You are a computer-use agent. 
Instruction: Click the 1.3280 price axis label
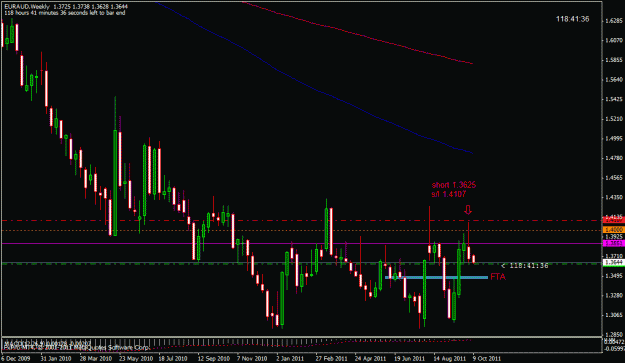[x=614, y=295]
